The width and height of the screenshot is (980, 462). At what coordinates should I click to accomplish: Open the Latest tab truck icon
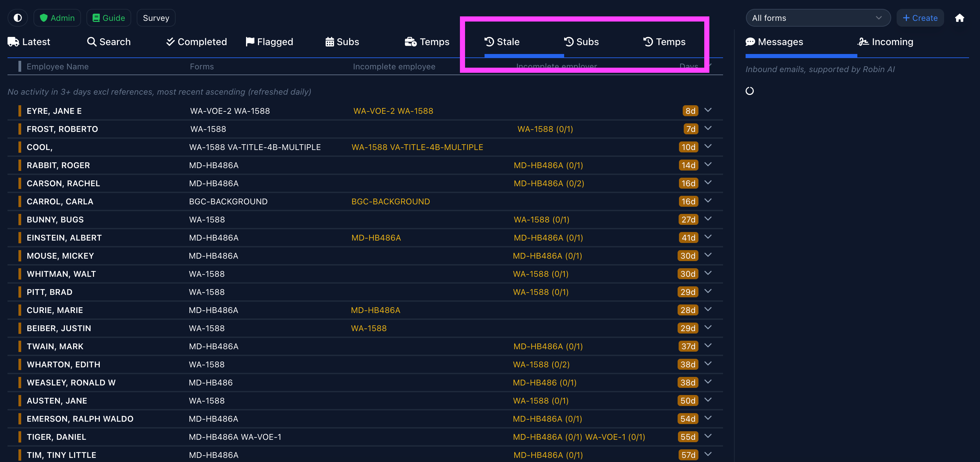(x=13, y=42)
